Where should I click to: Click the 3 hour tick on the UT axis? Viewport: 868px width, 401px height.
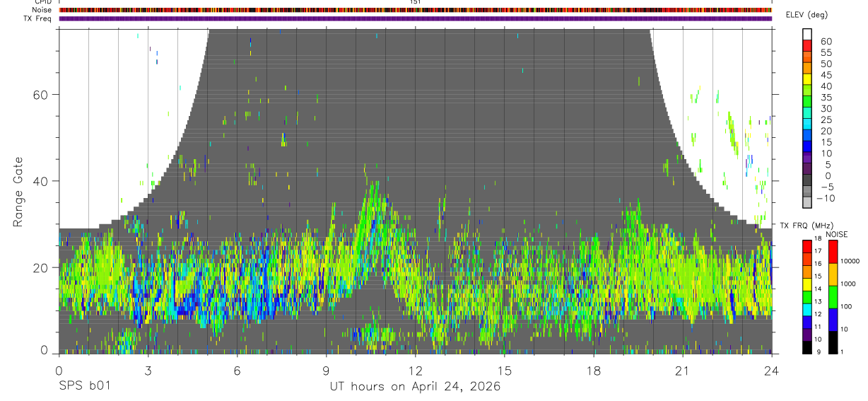[x=148, y=371]
